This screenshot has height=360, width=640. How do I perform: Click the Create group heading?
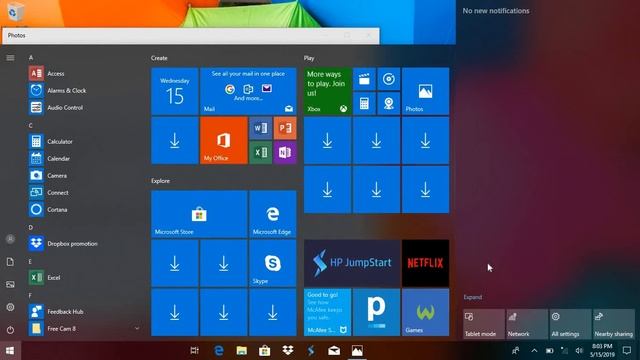(x=159, y=58)
